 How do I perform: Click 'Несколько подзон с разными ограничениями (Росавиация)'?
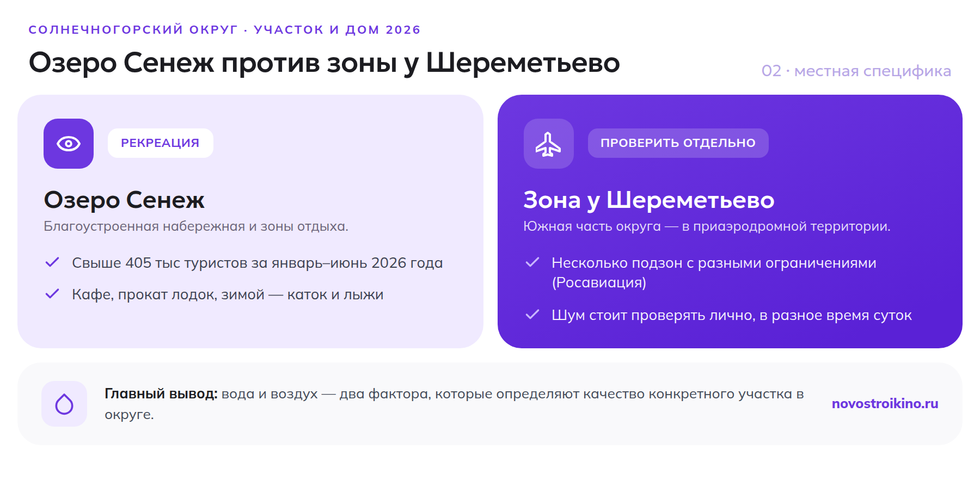click(x=714, y=273)
